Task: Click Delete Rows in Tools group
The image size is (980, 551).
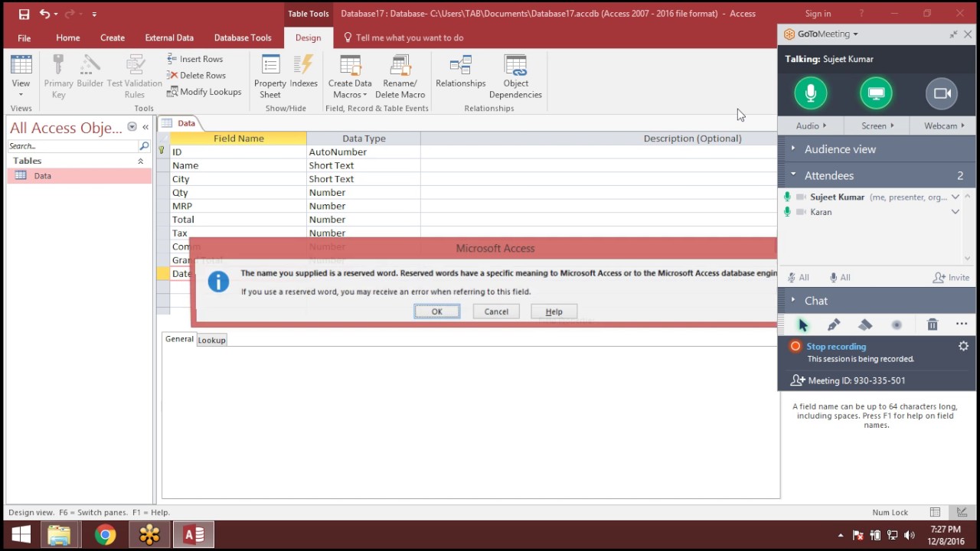Action: click(x=196, y=75)
